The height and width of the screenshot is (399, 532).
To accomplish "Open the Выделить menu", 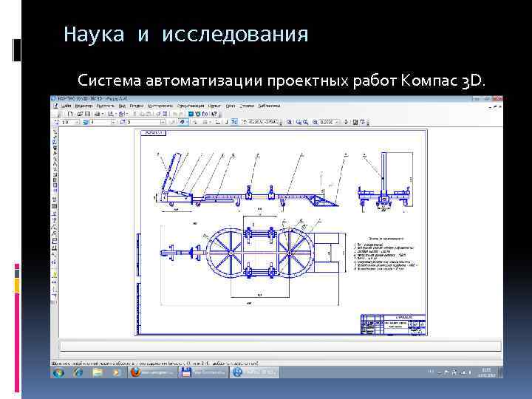I will coord(105,106).
